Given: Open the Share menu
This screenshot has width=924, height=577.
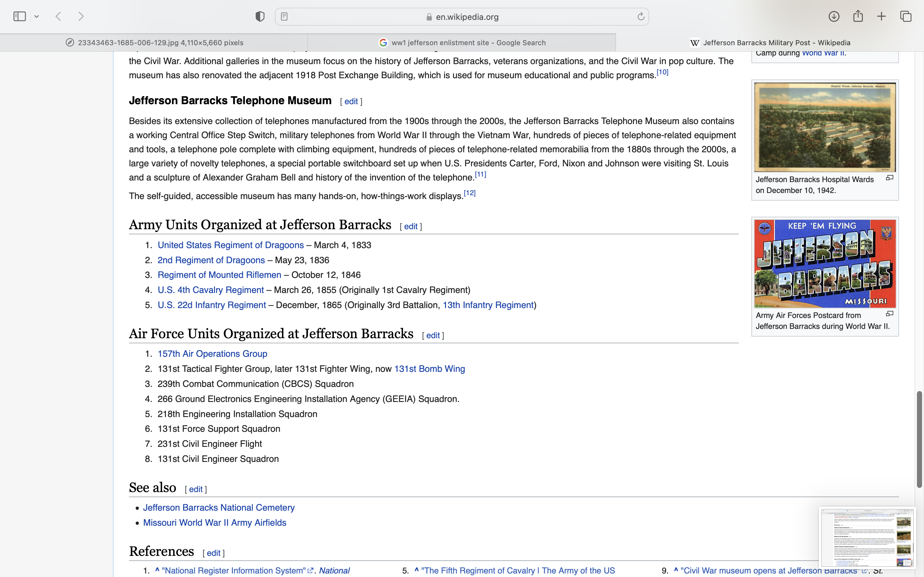Looking at the screenshot, I should point(858,16).
